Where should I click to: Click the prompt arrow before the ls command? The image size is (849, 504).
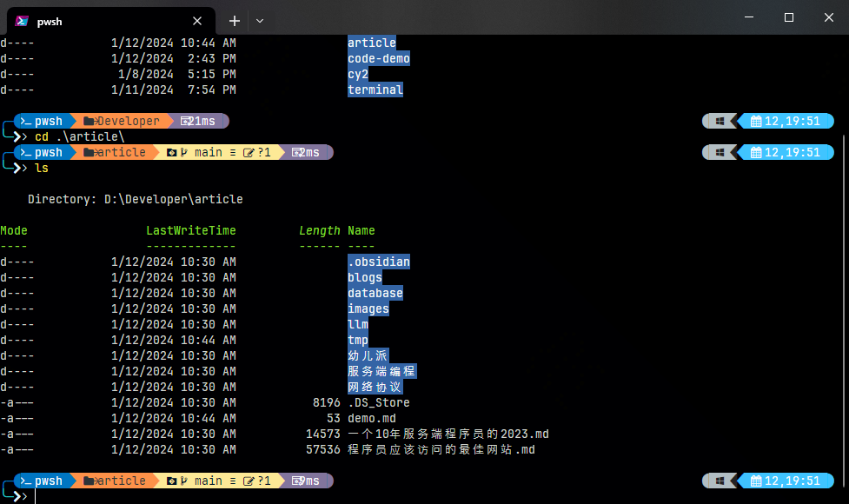pyautogui.click(x=20, y=167)
